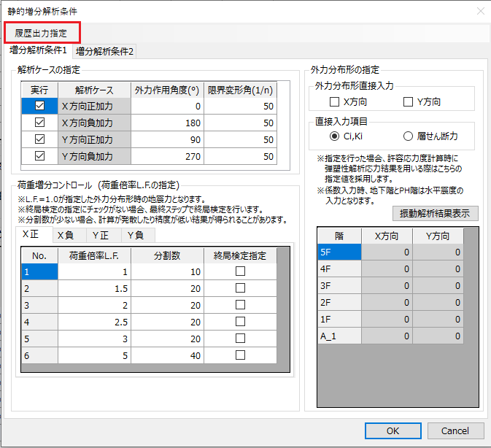491x448 pixels.
Task: Uncheck 実行 for Y方向負加力
Action: 40,156
